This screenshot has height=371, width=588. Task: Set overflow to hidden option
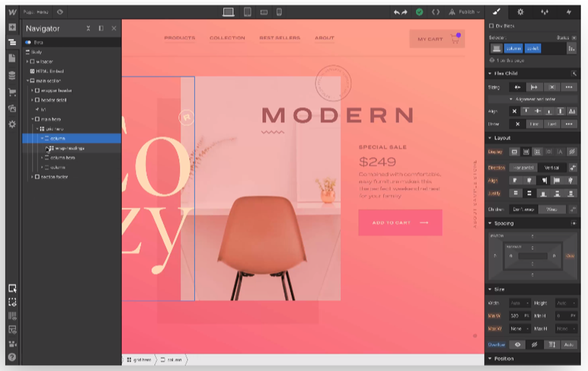point(535,344)
